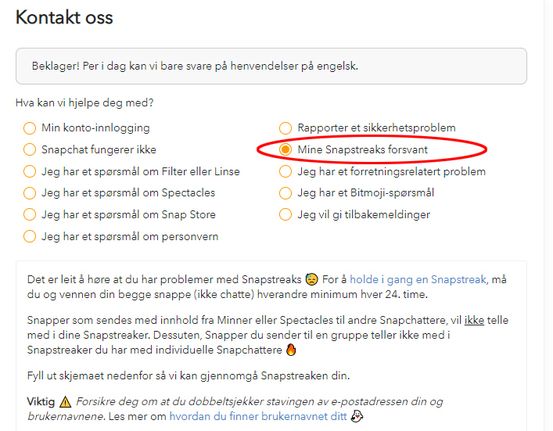The width and height of the screenshot is (553, 431).
Task: Pick Jeg har et spørsmål om Spectacles
Action: coord(29,193)
